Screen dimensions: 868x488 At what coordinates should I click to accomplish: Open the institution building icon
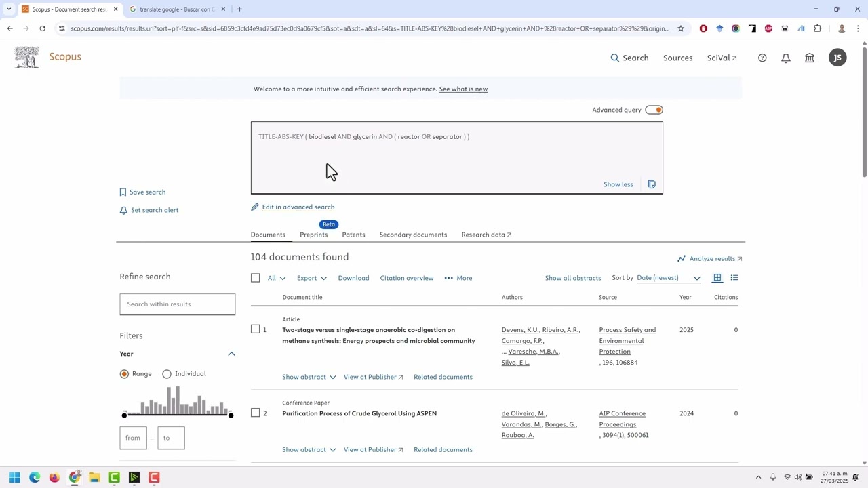810,58
